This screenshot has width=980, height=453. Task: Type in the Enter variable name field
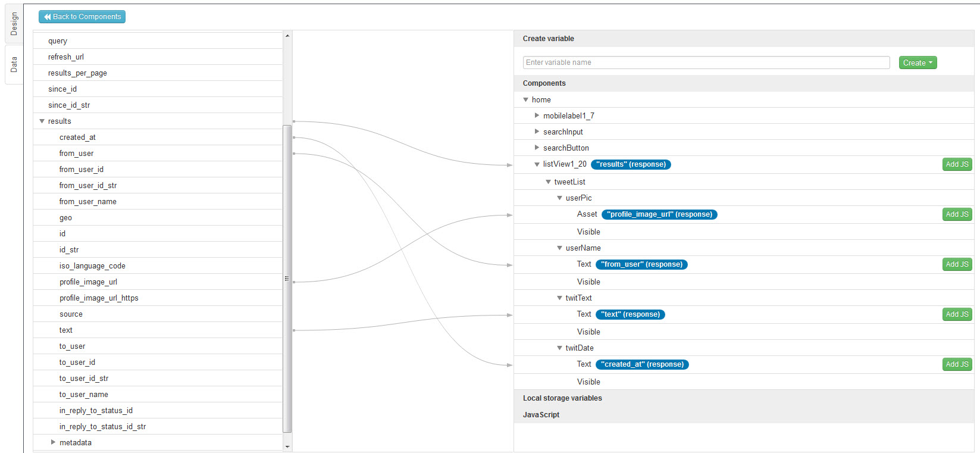click(x=706, y=63)
